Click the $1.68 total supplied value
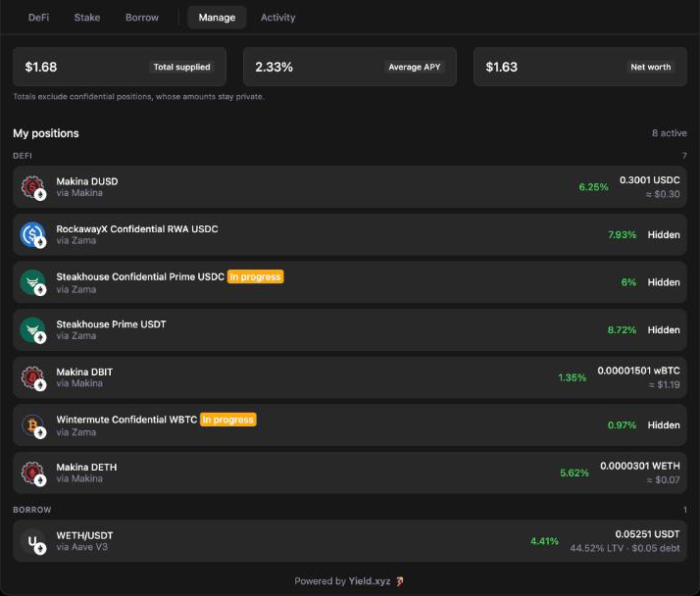Image resolution: width=700 pixels, height=596 pixels. coord(41,67)
